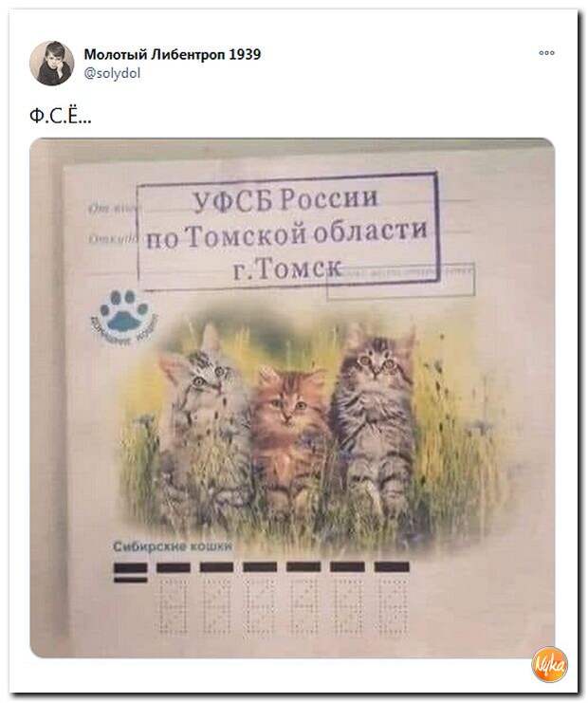Open the three-dot more options menu

pos(546,53)
